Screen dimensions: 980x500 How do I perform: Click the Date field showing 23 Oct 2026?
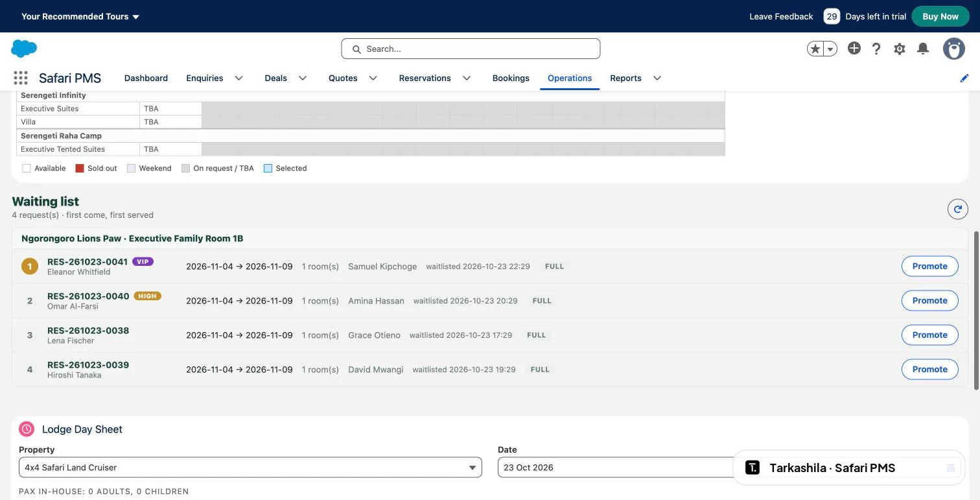point(616,468)
